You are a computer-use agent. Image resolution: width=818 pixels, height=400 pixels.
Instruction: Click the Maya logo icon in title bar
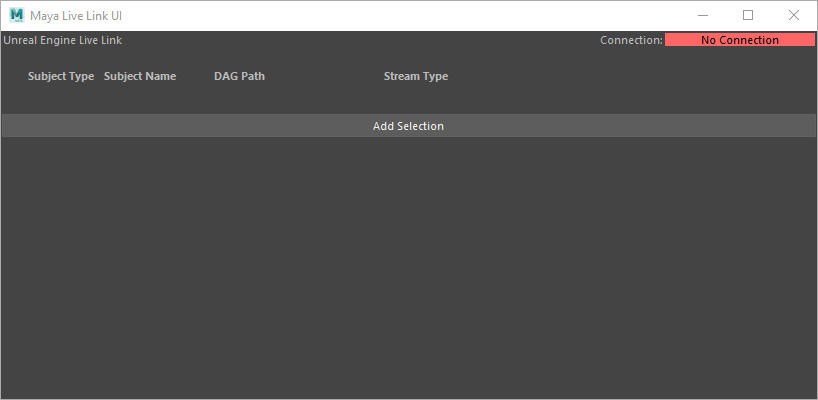[x=16, y=15]
